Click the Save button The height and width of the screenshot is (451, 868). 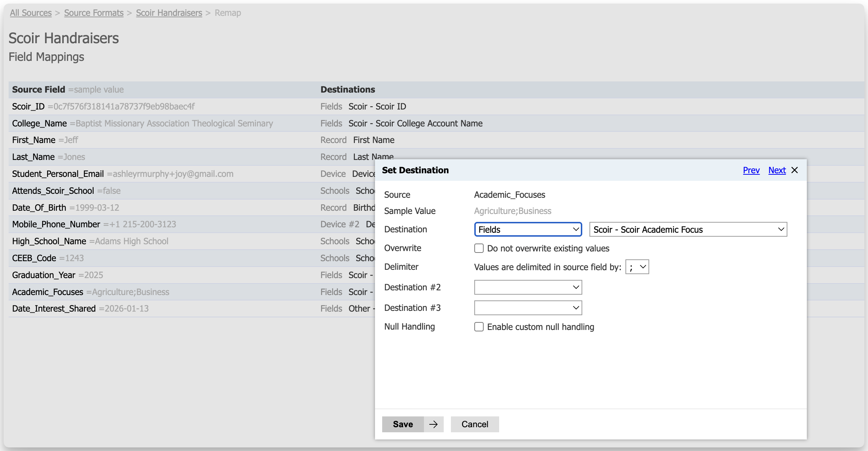pyautogui.click(x=403, y=424)
